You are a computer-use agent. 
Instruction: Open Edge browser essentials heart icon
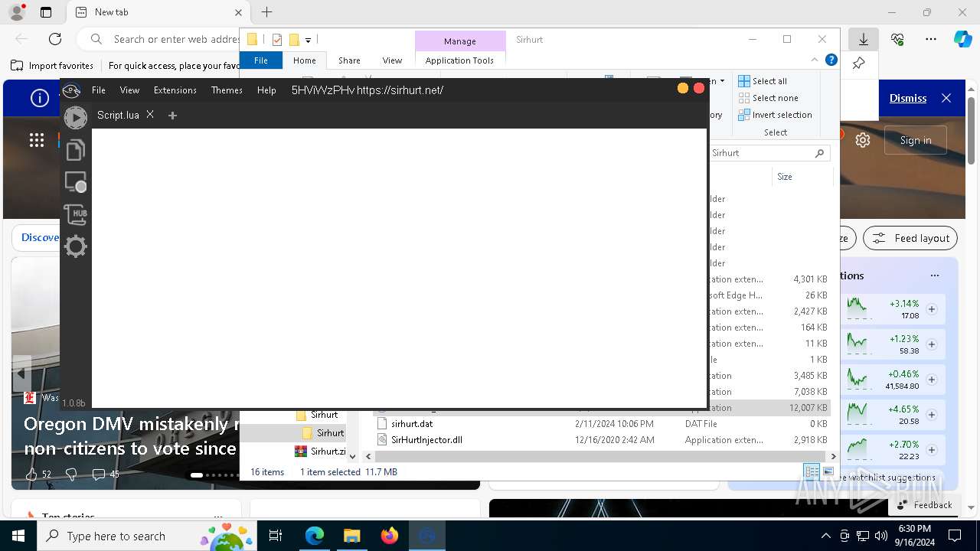[x=897, y=39]
